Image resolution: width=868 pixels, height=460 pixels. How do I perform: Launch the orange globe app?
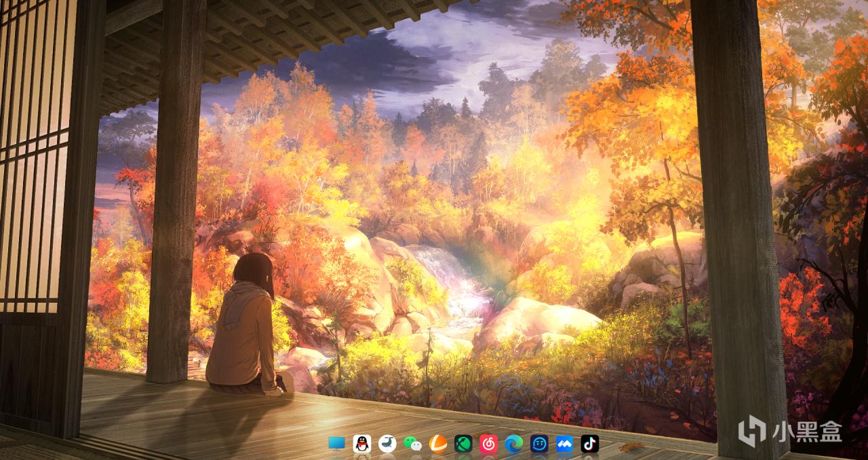pos(438,444)
